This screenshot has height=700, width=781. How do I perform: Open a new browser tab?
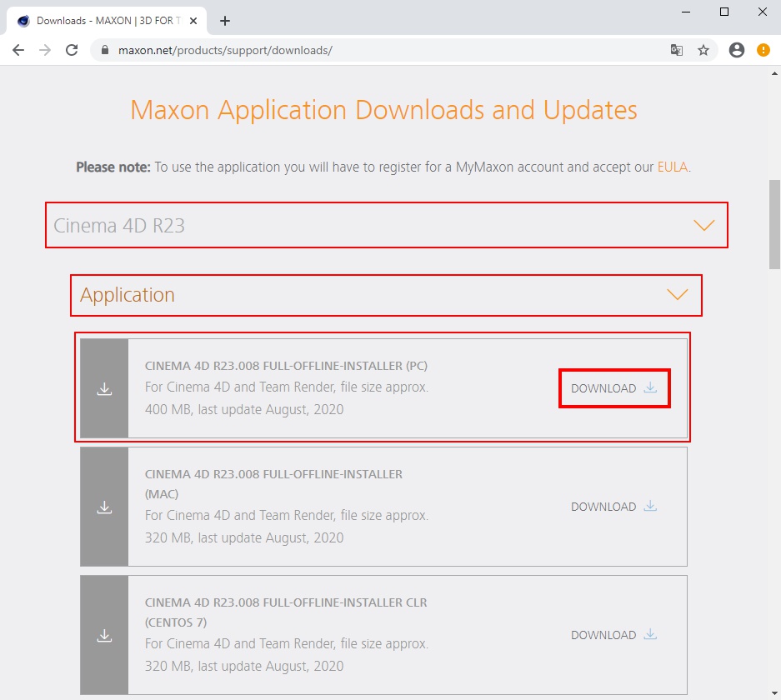coord(225,21)
